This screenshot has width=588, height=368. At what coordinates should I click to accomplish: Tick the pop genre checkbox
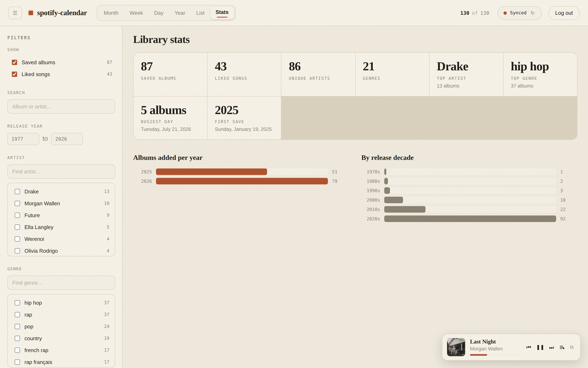pyautogui.click(x=17, y=326)
